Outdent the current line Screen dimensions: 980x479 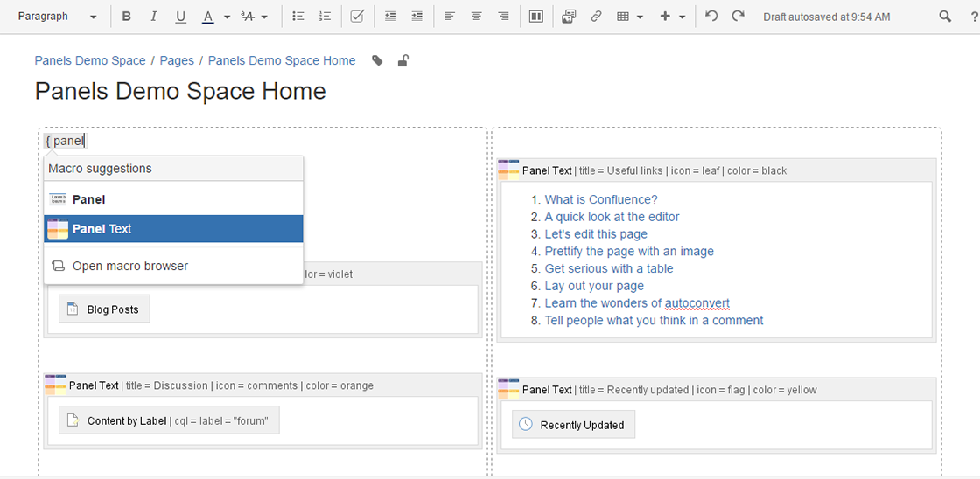pos(390,17)
